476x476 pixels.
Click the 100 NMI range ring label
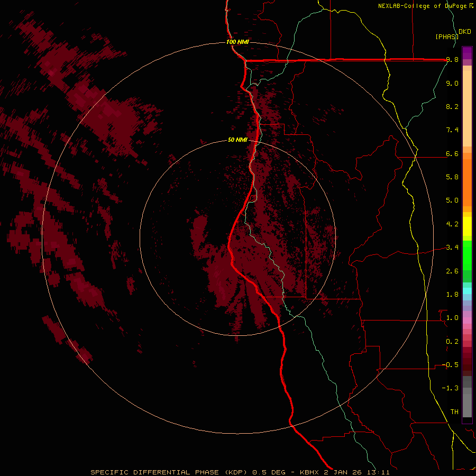click(237, 42)
